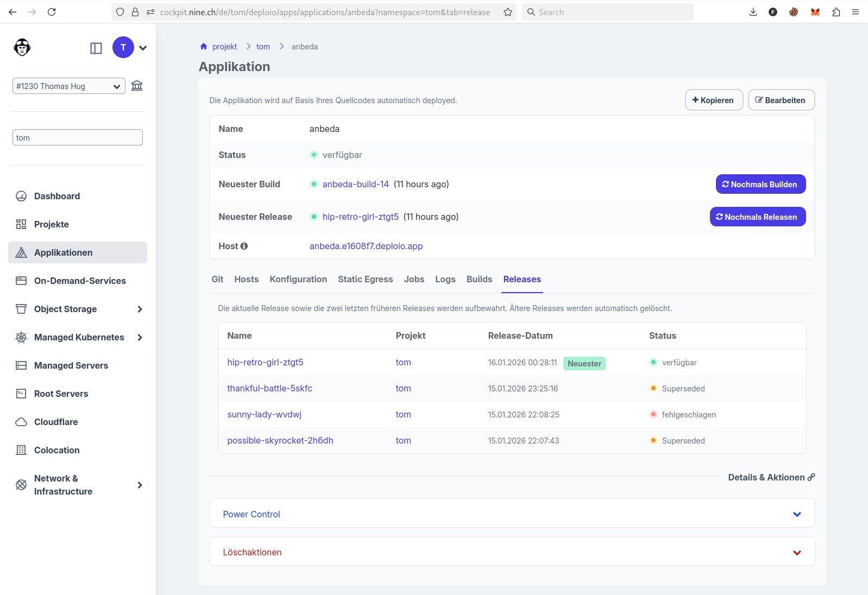Click the Cloudflare cloud icon in sidebar

[21, 422]
